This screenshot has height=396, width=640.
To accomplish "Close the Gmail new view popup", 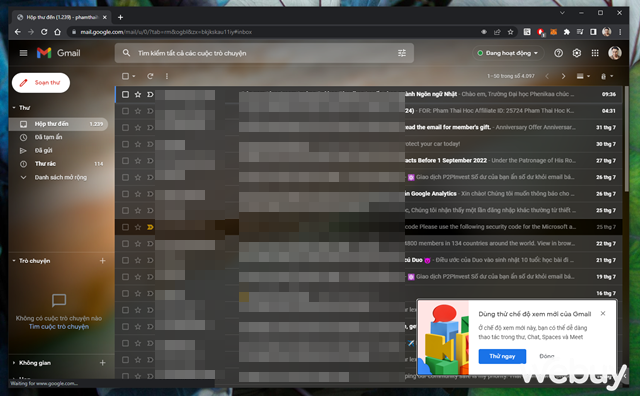I will click(x=603, y=314).
